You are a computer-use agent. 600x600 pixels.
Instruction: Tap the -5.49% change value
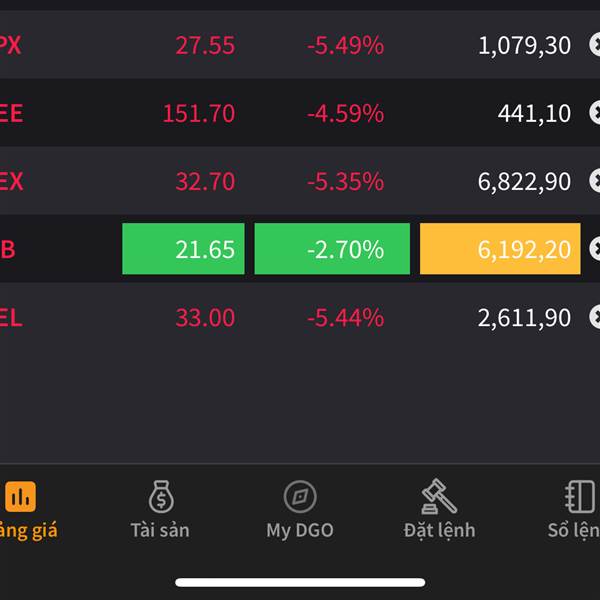tap(345, 45)
